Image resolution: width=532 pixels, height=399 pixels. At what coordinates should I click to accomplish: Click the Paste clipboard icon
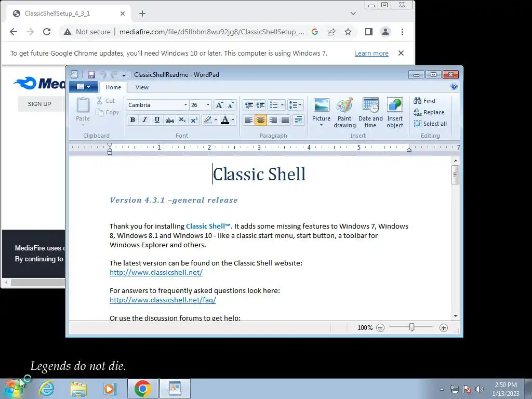(83, 105)
